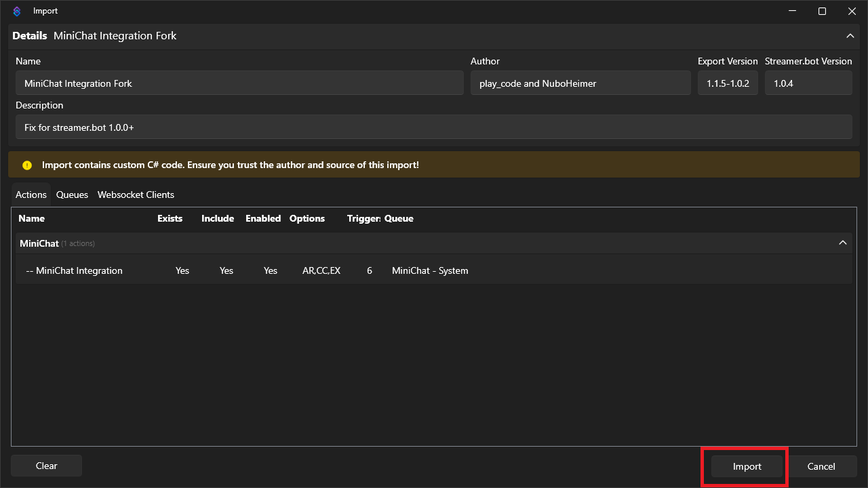
Task: Click the Clear button
Action: [x=47, y=466]
